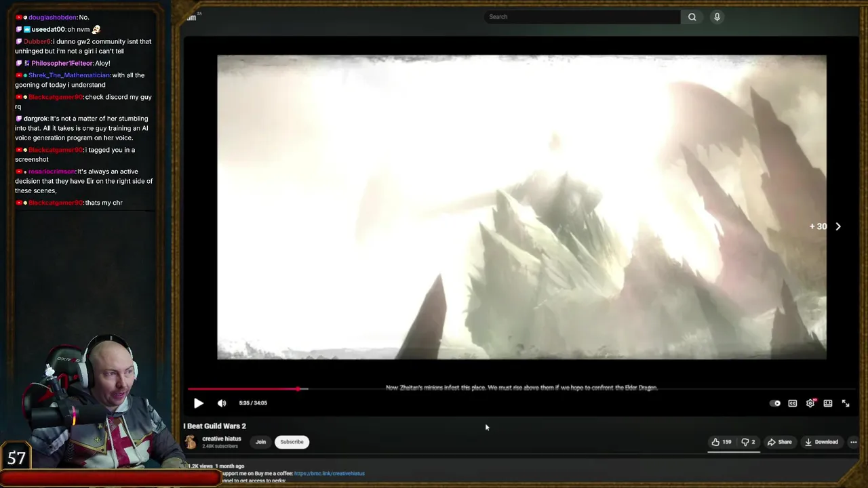The image size is (868, 488).
Task: Switch to theater mode
Action: pos(828,403)
